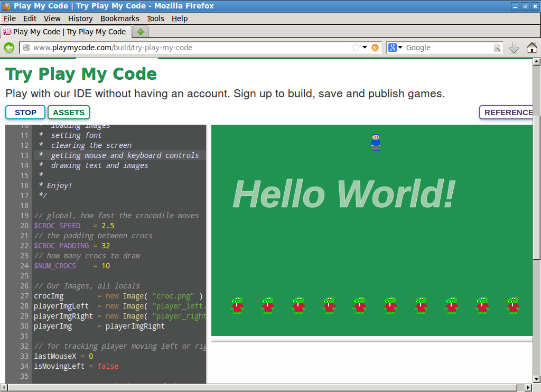Click the vertical scrollbar thumb
Screen dimensions: 541x392
[537, 188]
